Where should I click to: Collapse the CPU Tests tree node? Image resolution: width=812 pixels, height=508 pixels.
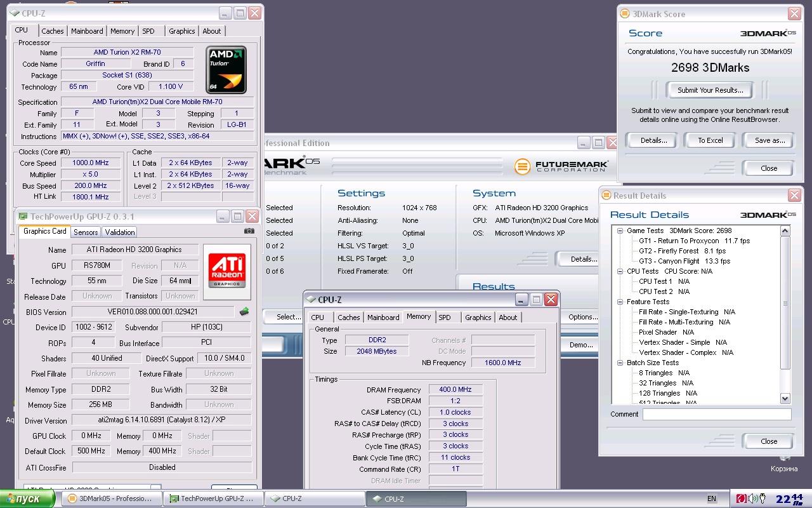pos(620,271)
